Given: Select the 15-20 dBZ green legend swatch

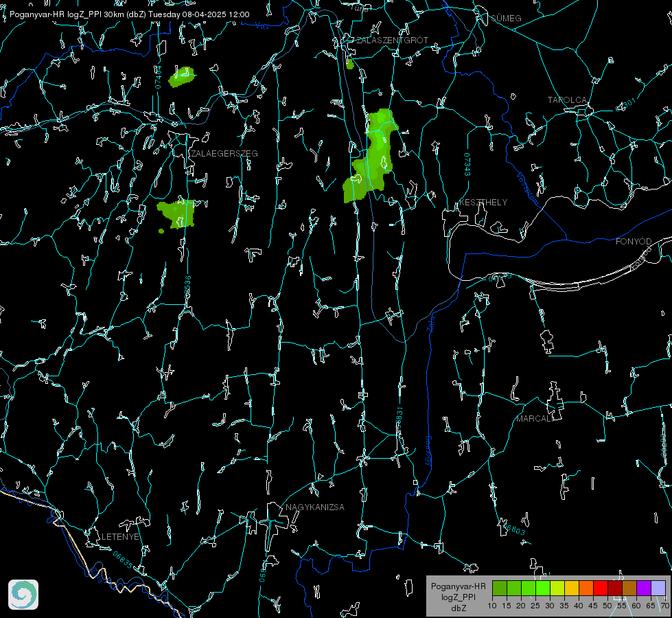Looking at the screenshot, I should coord(514,588).
